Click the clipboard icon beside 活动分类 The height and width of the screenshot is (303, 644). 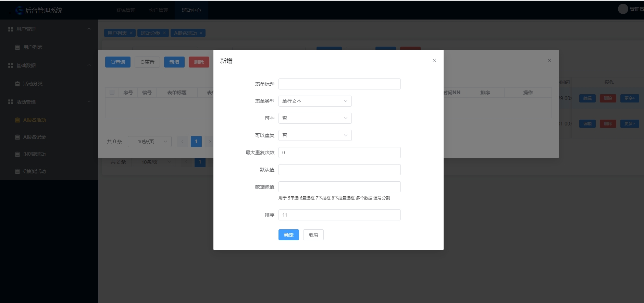17,84
